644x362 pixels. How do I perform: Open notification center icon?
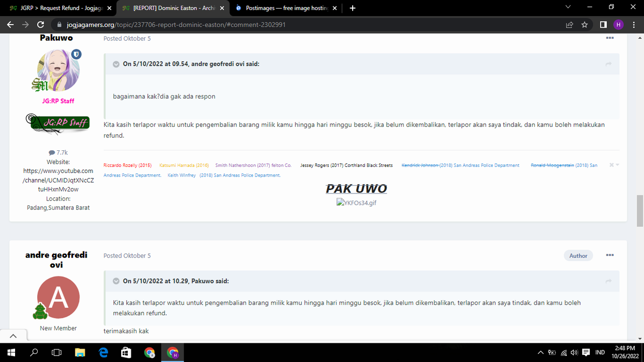coord(586,352)
